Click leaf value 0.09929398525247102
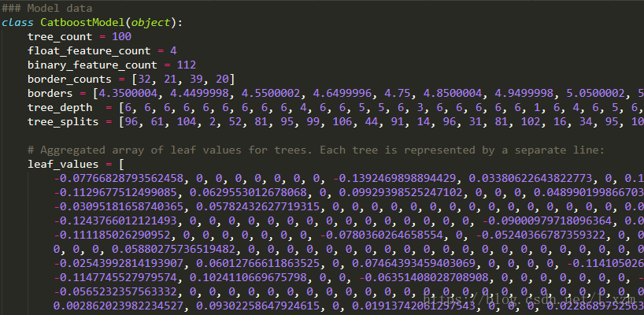The height and width of the screenshot is (315, 644). [401, 193]
